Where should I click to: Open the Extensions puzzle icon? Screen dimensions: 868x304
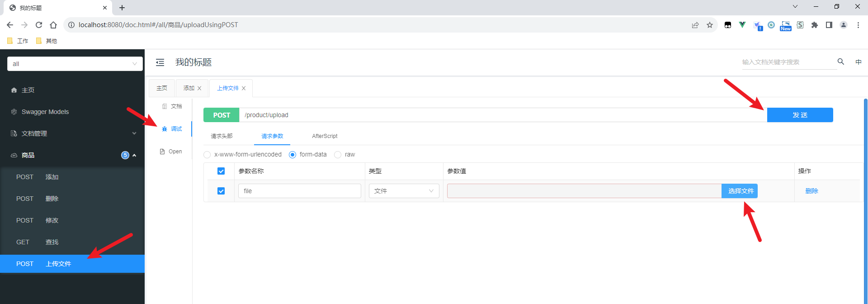coord(815,25)
